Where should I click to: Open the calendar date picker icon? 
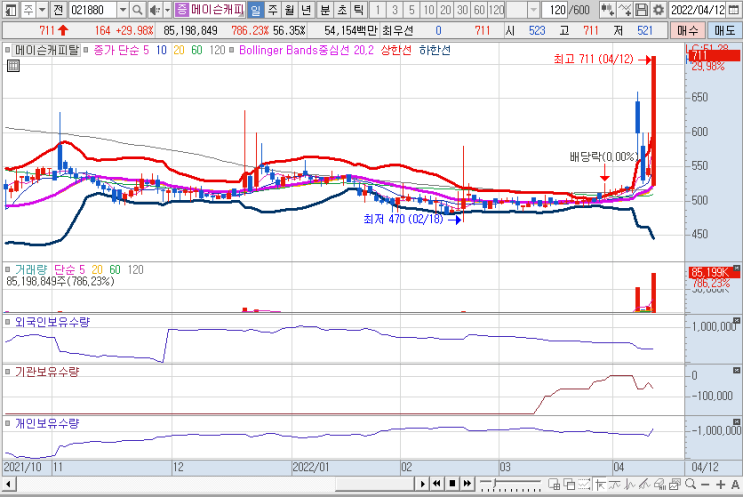click(733, 9)
